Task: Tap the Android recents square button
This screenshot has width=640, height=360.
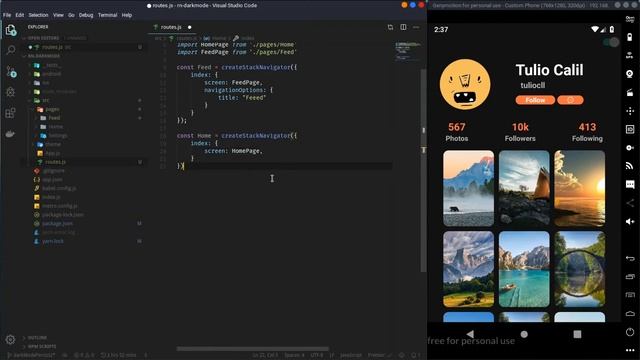Action: [577, 334]
